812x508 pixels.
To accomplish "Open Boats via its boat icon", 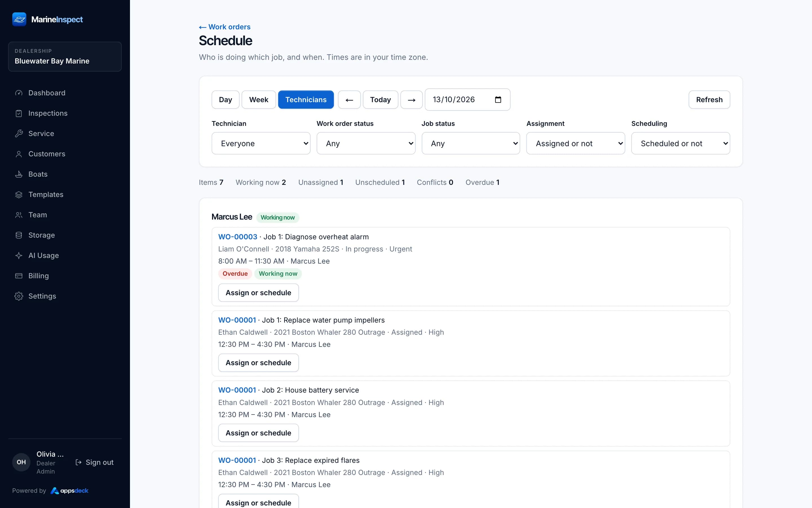I will pyautogui.click(x=19, y=174).
